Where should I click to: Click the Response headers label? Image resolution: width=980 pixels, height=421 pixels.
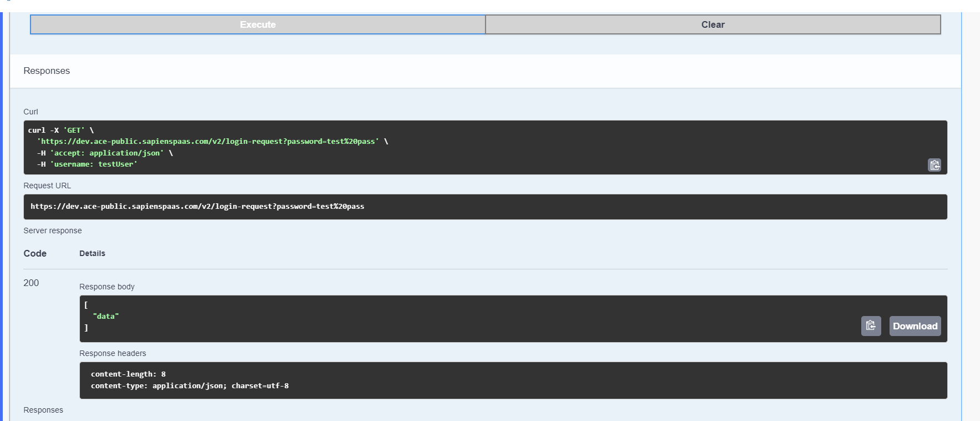click(113, 354)
